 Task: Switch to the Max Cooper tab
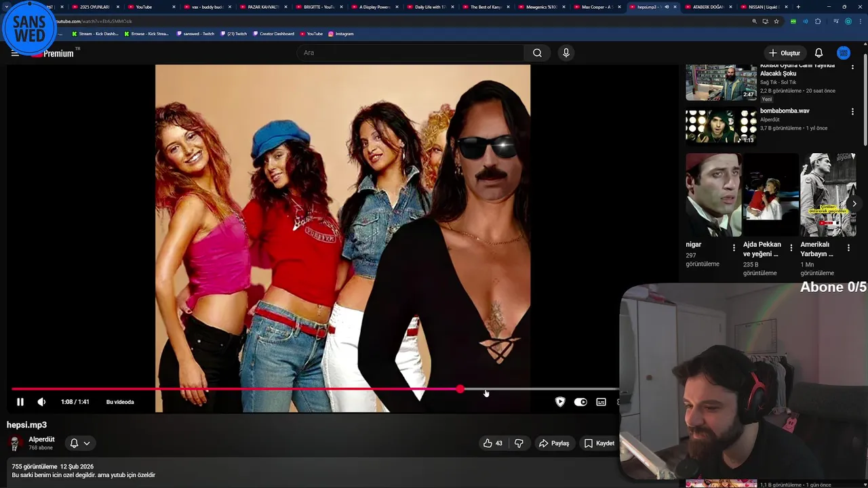597,7
